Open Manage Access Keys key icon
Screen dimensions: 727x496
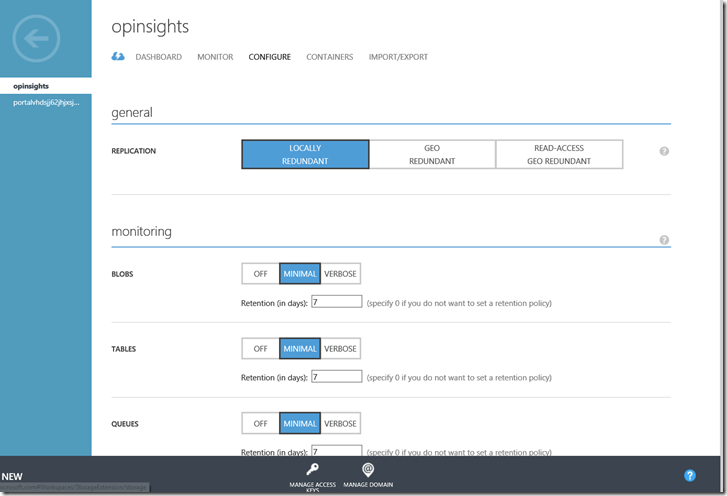click(313, 470)
